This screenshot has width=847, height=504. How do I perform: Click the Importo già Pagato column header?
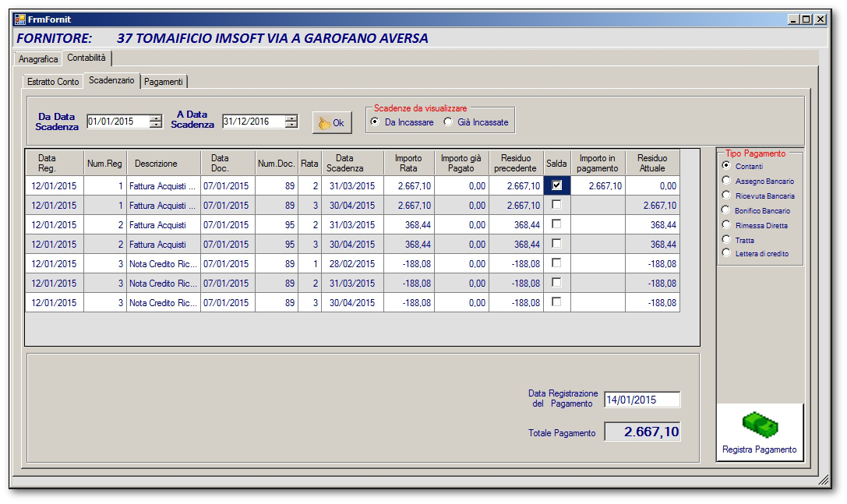461,163
